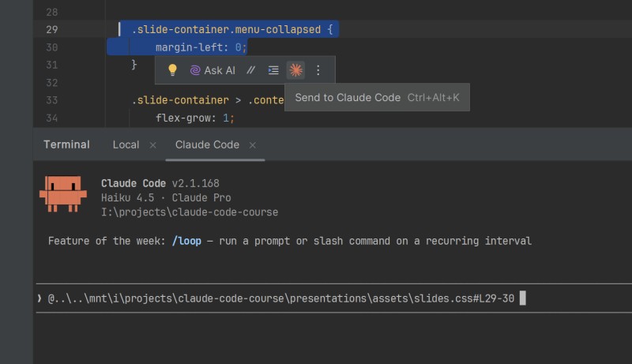
Task: Click the /loop command text
Action: click(186, 241)
